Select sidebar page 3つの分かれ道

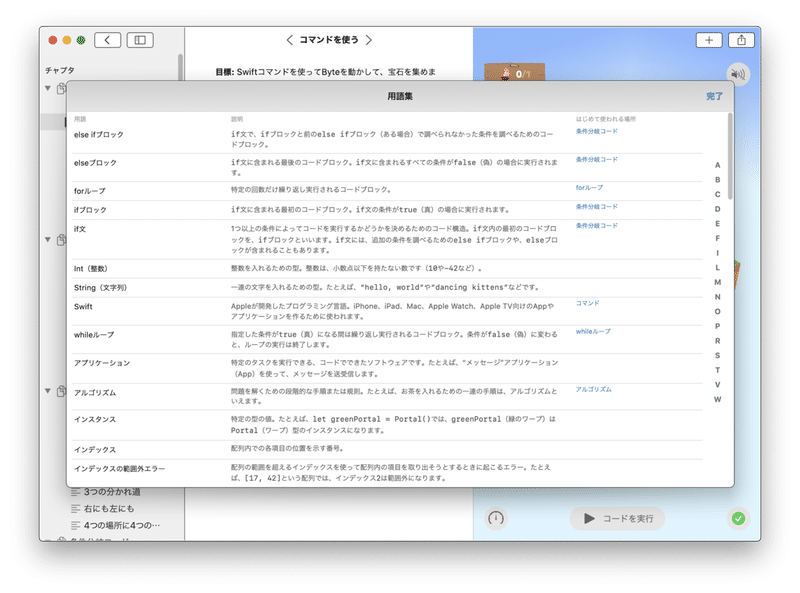[x=112, y=492]
